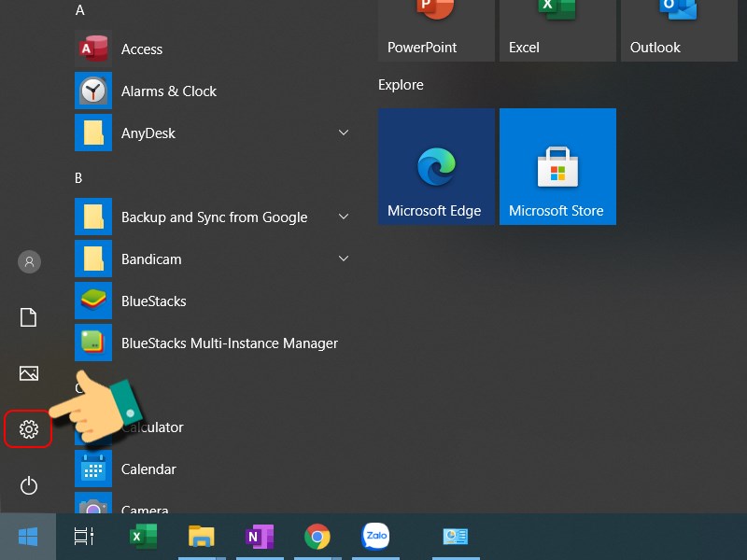Open the Camera app icon
747x560 pixels.
(x=93, y=503)
